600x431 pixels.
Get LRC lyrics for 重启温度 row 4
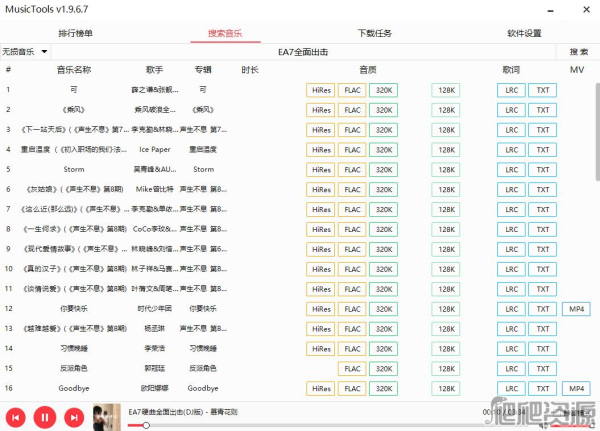[511, 149]
